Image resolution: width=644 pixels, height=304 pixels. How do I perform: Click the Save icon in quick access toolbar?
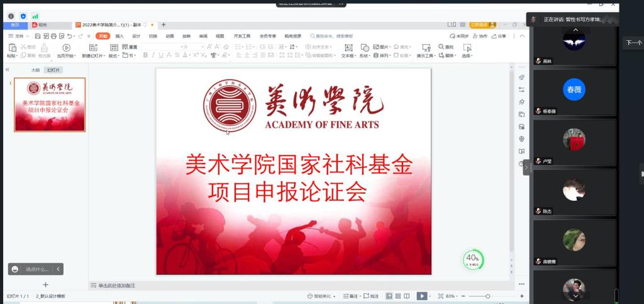[38, 36]
